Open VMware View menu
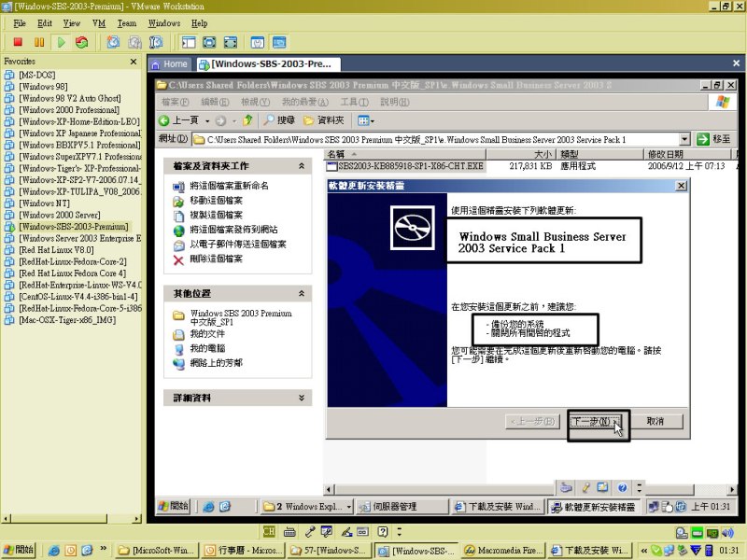747x560 pixels. (x=72, y=23)
